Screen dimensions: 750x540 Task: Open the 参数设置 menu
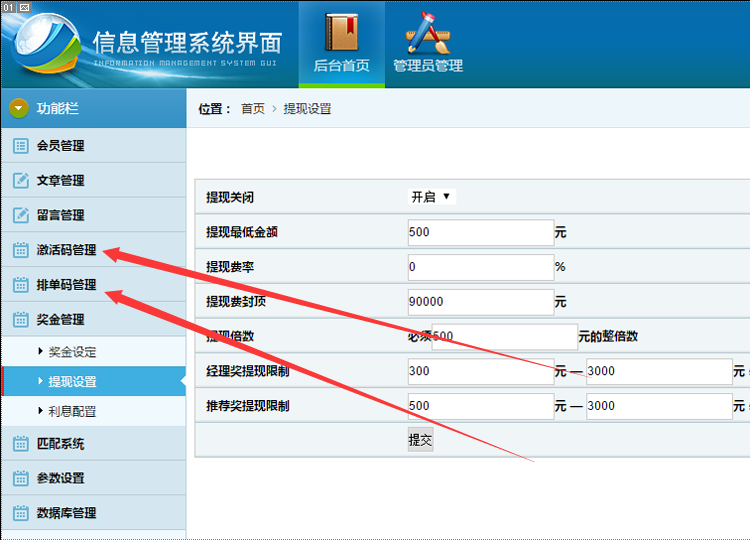(94, 478)
